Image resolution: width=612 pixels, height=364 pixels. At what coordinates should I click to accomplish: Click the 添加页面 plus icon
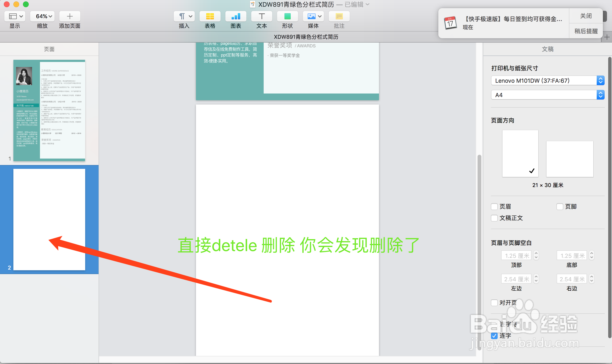click(70, 17)
